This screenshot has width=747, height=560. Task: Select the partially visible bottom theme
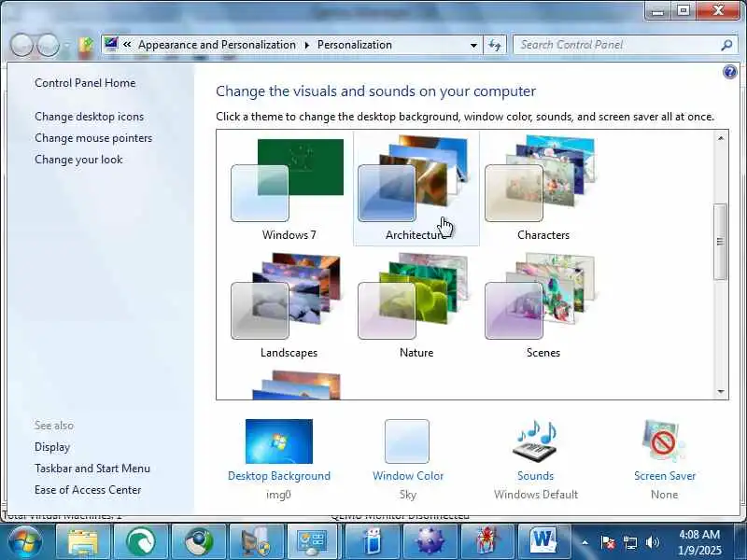[x=296, y=385]
